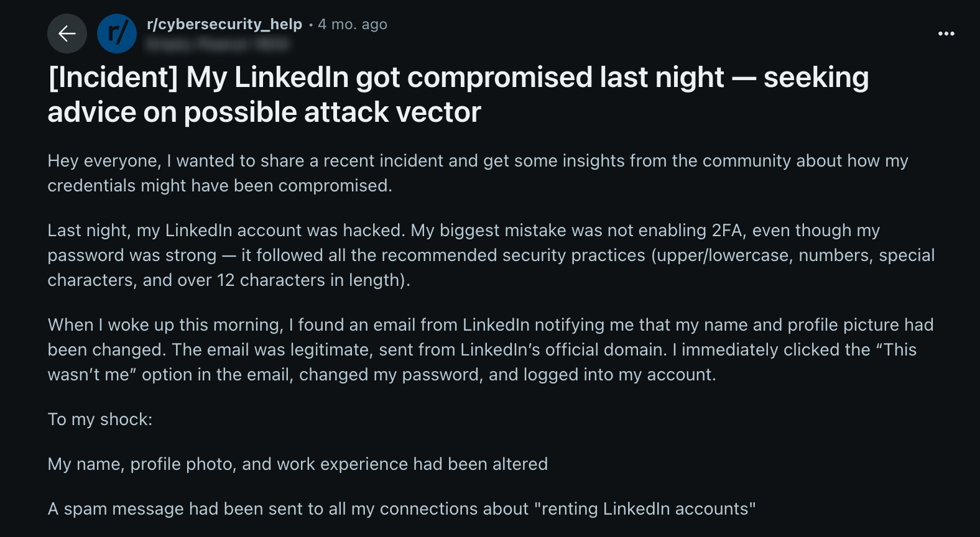Click the back arrow button
This screenshot has width=980, height=537.
[67, 34]
